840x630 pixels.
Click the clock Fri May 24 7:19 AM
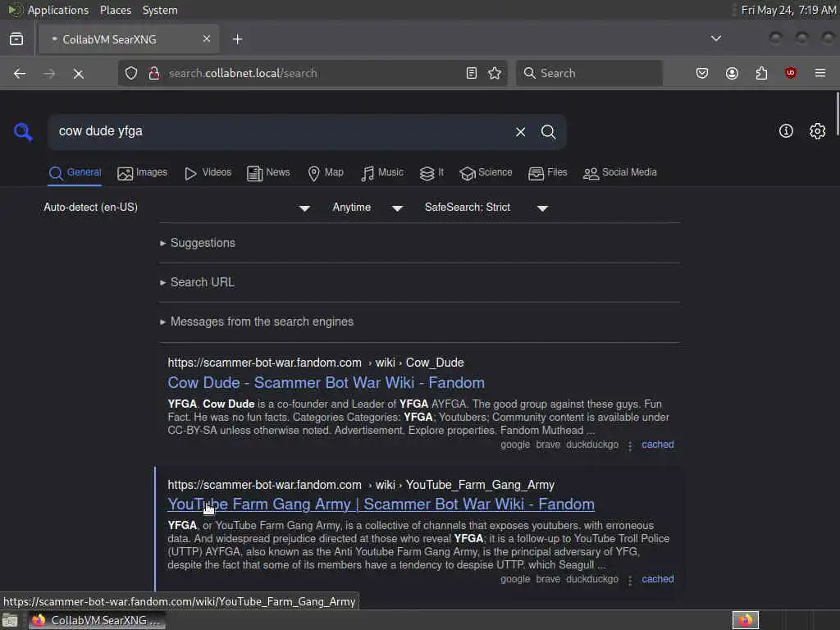788,10
